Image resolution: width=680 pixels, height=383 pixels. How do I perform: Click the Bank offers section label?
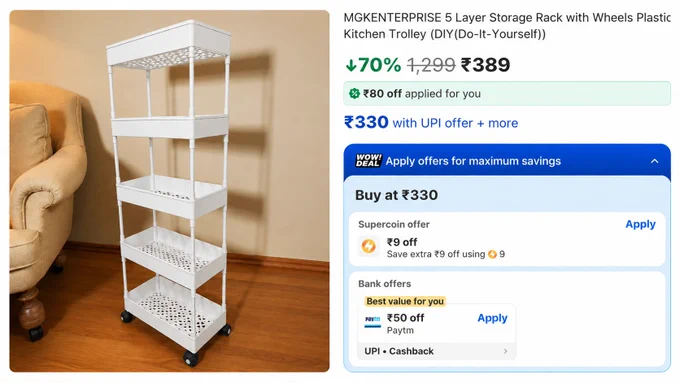[385, 284]
